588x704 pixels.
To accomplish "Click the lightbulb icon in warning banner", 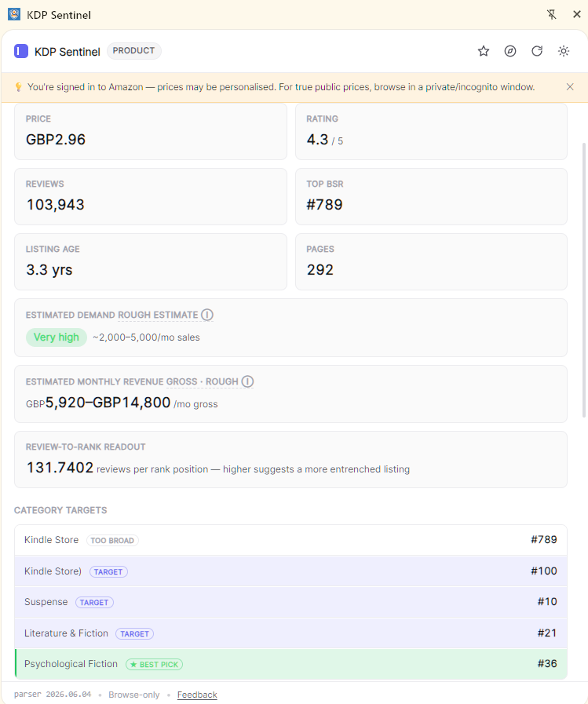I will (18, 86).
